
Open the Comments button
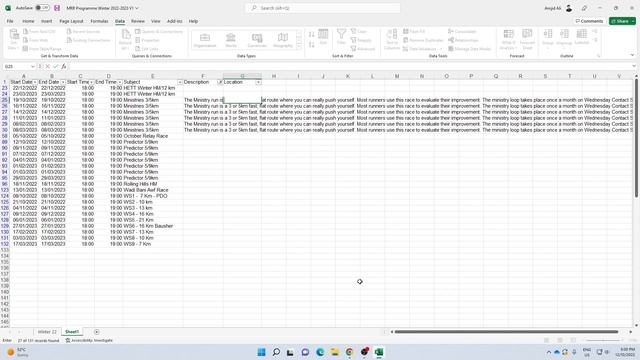[589, 21]
